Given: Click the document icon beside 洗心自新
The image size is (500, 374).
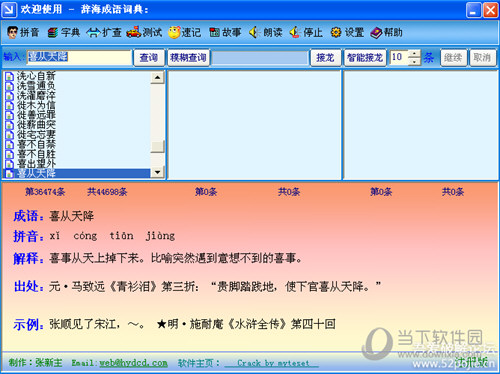Looking at the screenshot, I should 9,76.
